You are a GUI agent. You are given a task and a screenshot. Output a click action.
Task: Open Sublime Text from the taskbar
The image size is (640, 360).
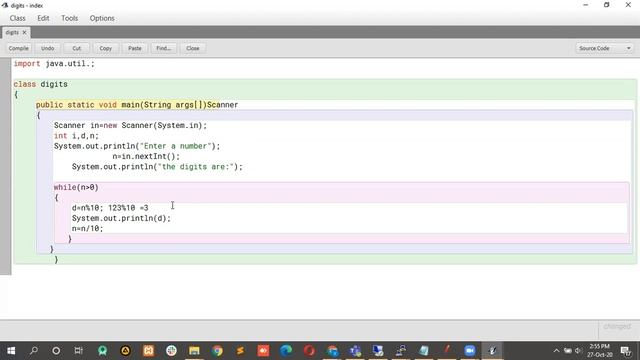tap(240, 351)
